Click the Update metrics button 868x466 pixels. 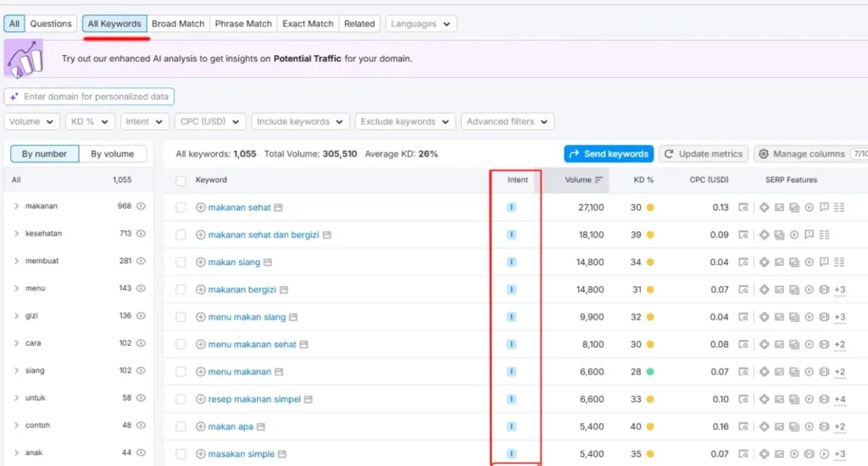coord(704,154)
